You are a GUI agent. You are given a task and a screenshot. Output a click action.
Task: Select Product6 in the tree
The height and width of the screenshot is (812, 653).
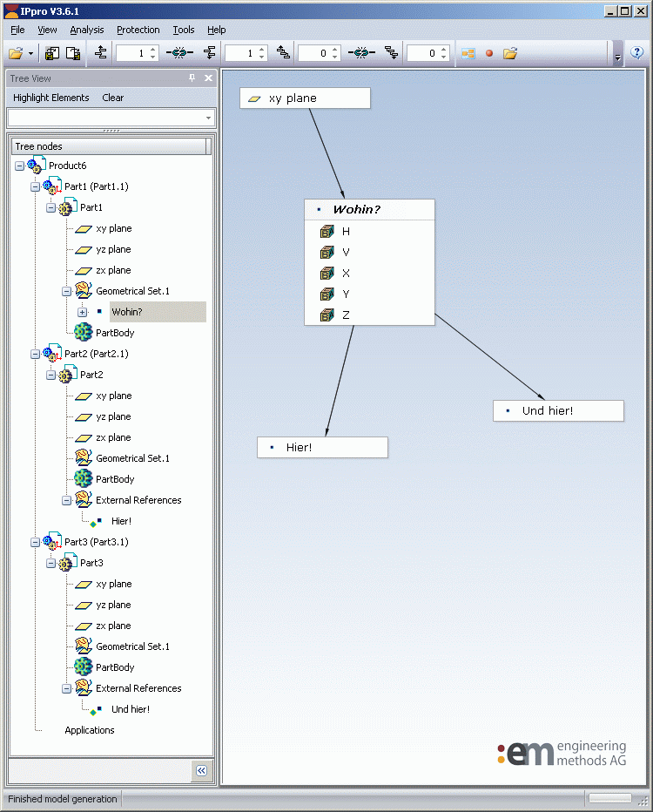tap(67, 166)
